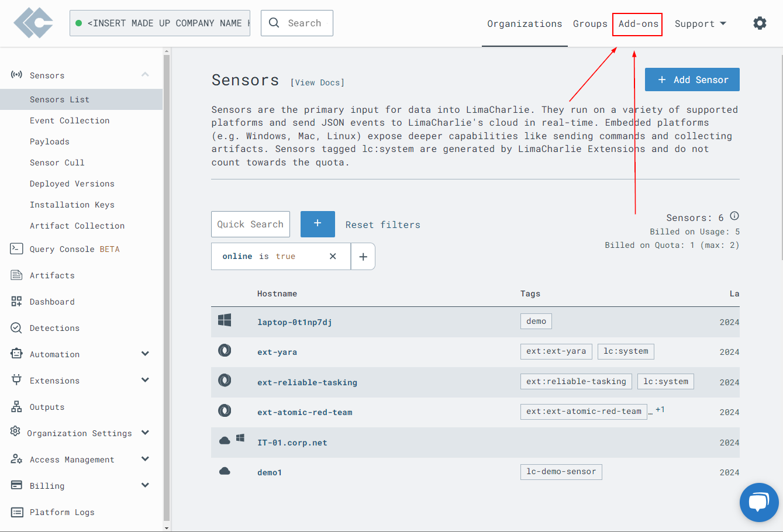The height and width of the screenshot is (532, 783).
Task: Click the Organization Settings cog icon
Action: tap(15, 431)
